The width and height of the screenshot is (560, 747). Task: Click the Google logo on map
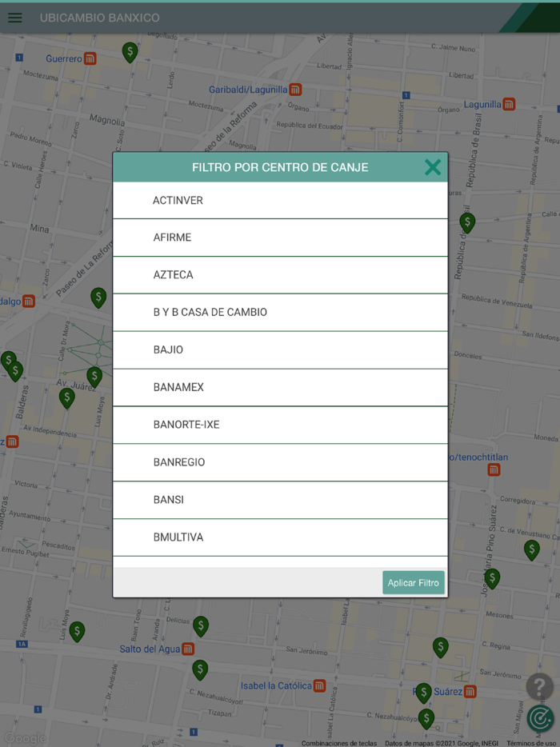25,738
